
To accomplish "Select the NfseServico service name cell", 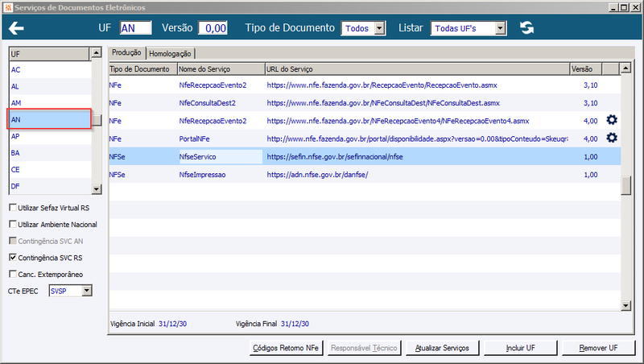I will coord(221,156).
